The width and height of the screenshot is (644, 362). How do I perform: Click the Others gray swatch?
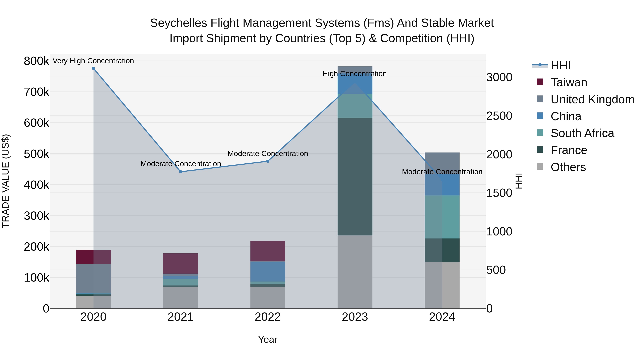pos(540,166)
